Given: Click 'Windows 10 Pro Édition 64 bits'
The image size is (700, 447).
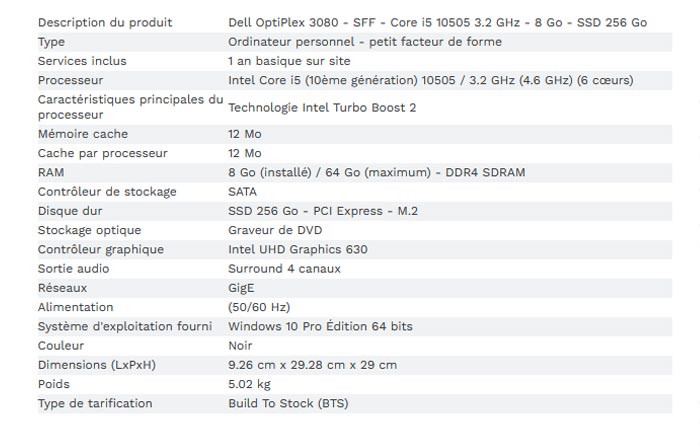Looking at the screenshot, I should 321,326.
